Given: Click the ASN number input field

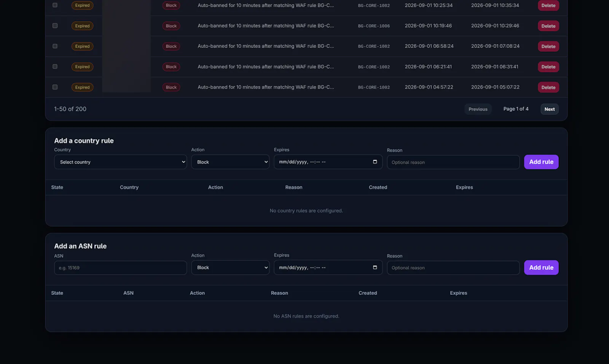Looking at the screenshot, I should click(120, 268).
